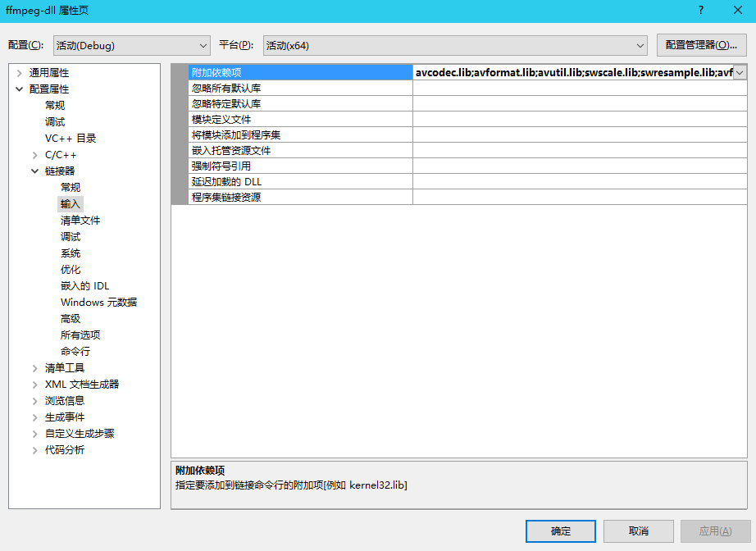Select the 清单工具 tree label
The image size is (756, 551).
click(x=65, y=368)
